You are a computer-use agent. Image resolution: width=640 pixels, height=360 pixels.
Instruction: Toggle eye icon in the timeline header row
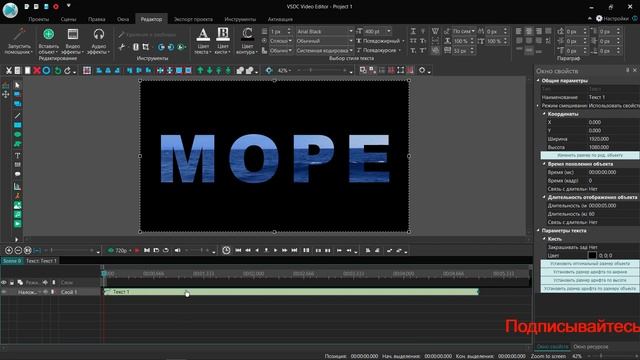[4, 282]
